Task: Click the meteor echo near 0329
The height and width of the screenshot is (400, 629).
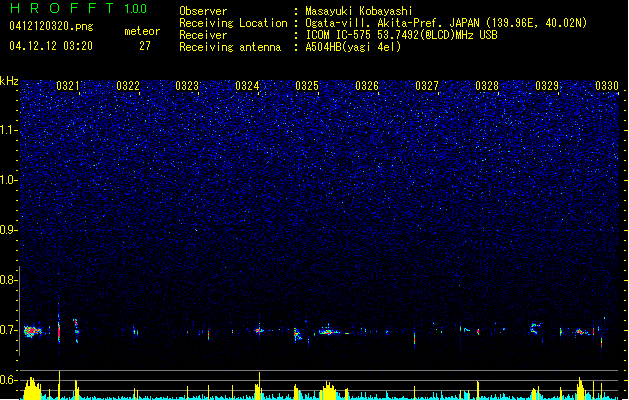Action: pos(534,328)
